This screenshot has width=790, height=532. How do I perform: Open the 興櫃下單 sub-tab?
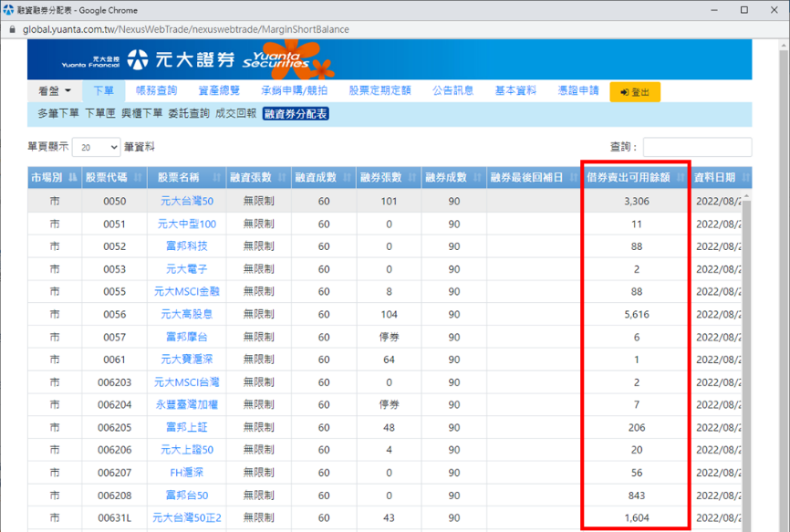pos(142,114)
